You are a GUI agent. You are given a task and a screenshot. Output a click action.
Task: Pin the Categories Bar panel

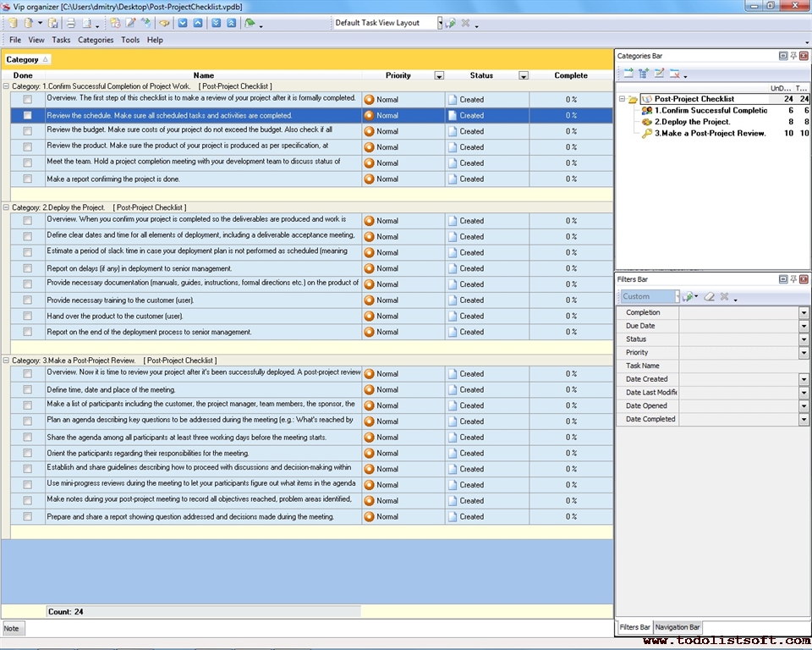tap(793, 56)
